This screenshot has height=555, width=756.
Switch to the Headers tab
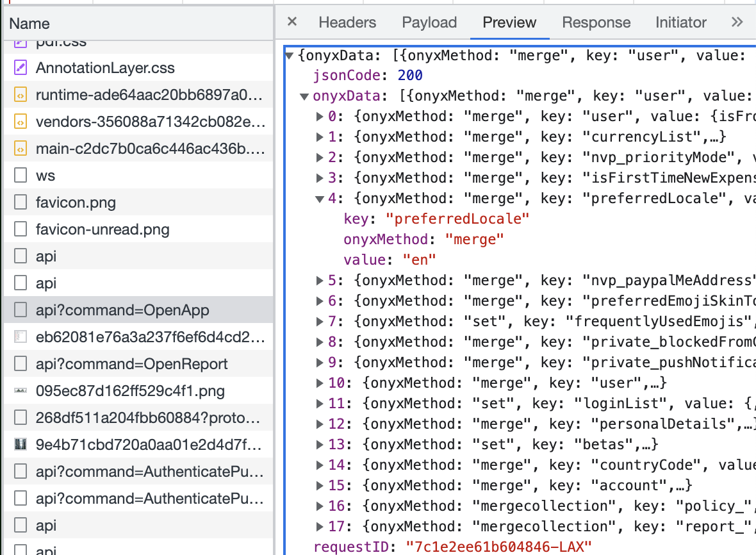pyautogui.click(x=347, y=22)
